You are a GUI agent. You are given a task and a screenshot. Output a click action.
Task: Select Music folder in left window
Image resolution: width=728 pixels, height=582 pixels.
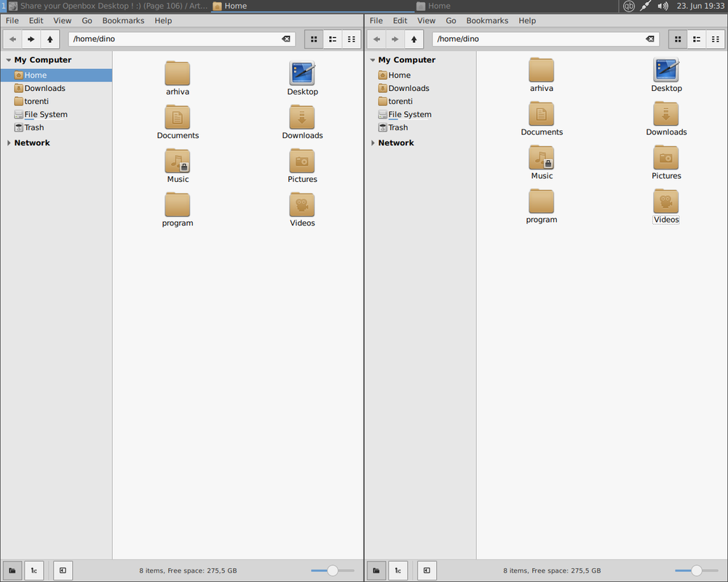(178, 166)
